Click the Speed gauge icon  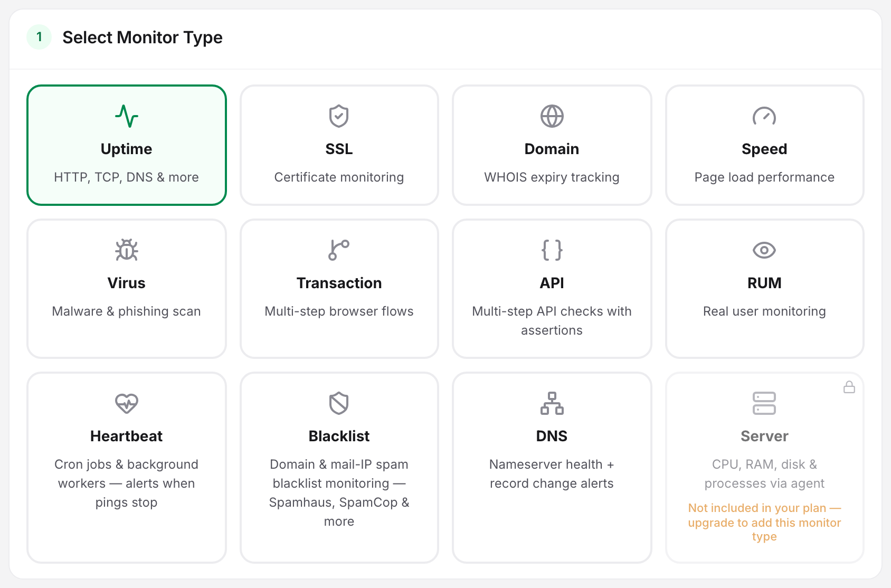(764, 116)
